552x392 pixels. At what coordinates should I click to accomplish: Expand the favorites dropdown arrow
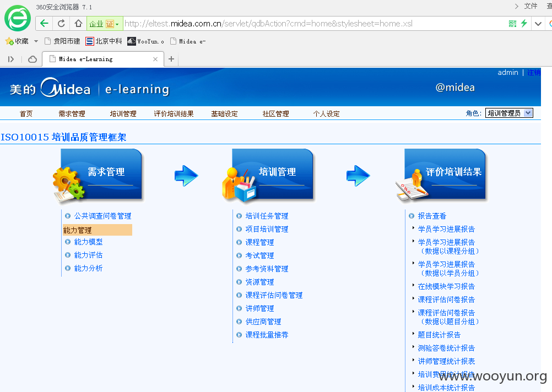coord(36,41)
